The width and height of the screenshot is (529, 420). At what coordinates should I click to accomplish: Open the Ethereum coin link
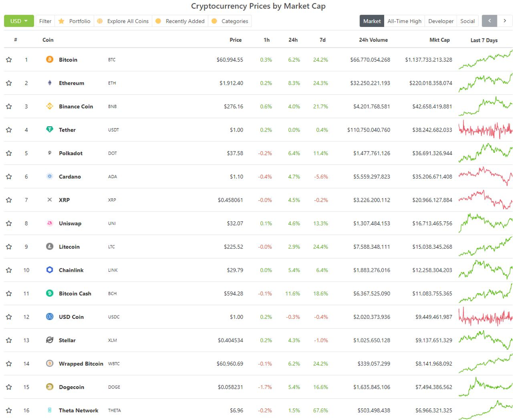coord(72,83)
